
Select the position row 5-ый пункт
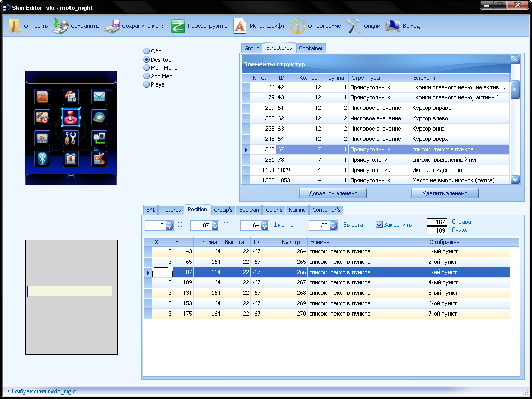click(x=327, y=293)
